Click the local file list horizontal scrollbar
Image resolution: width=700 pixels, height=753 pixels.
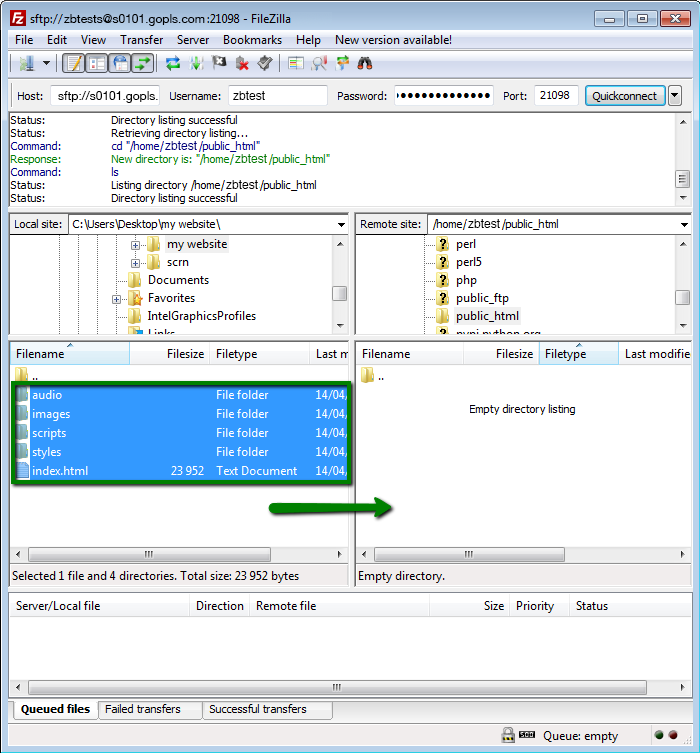pyautogui.click(x=148, y=554)
